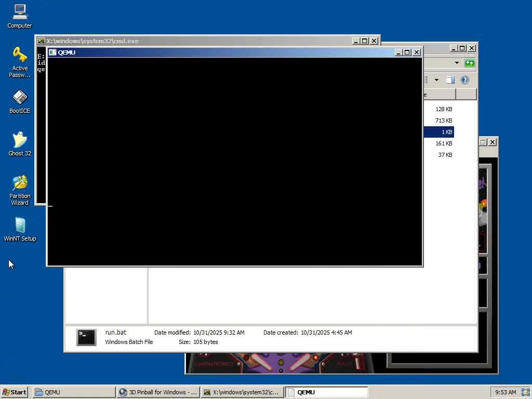Select the 37 KB file size cell
Screen dimensions: 532x399
point(445,155)
